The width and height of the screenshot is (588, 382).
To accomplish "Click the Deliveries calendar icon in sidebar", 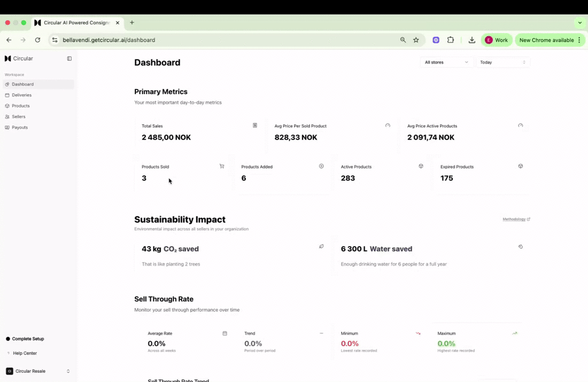I will pos(7,95).
